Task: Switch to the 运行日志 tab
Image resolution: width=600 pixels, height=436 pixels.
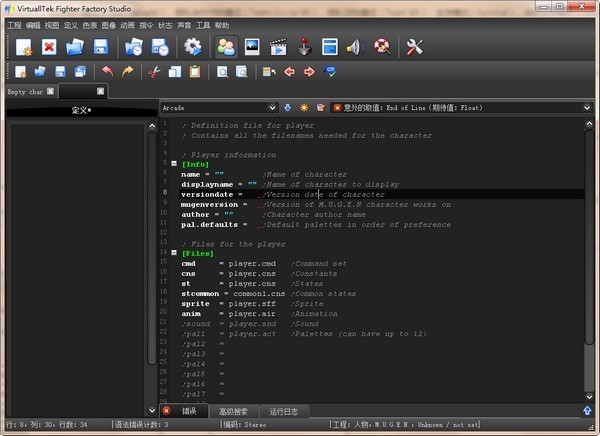Action: (x=285, y=411)
